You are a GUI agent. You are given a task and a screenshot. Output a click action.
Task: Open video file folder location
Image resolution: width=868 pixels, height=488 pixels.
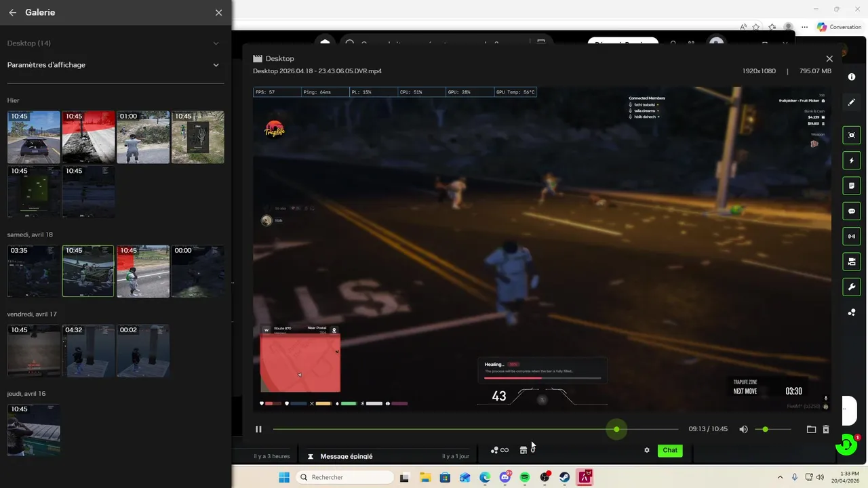811,429
